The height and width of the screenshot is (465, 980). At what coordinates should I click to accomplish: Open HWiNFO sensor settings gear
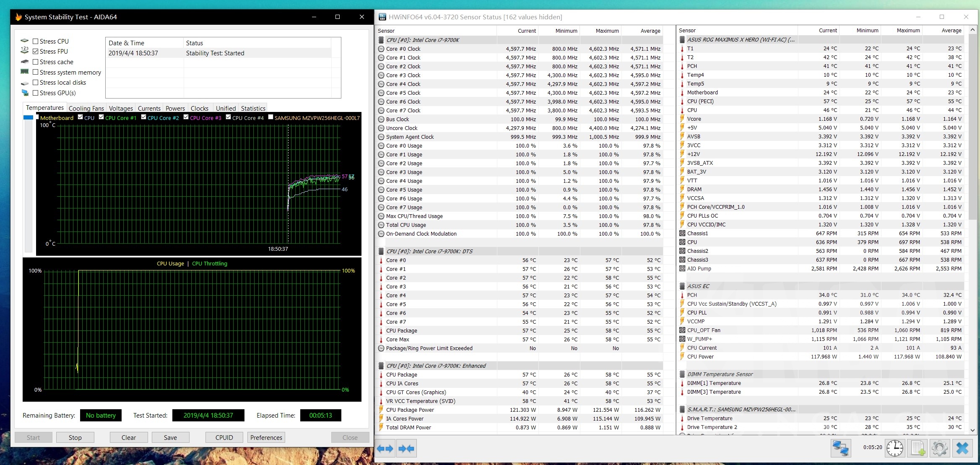click(x=940, y=448)
